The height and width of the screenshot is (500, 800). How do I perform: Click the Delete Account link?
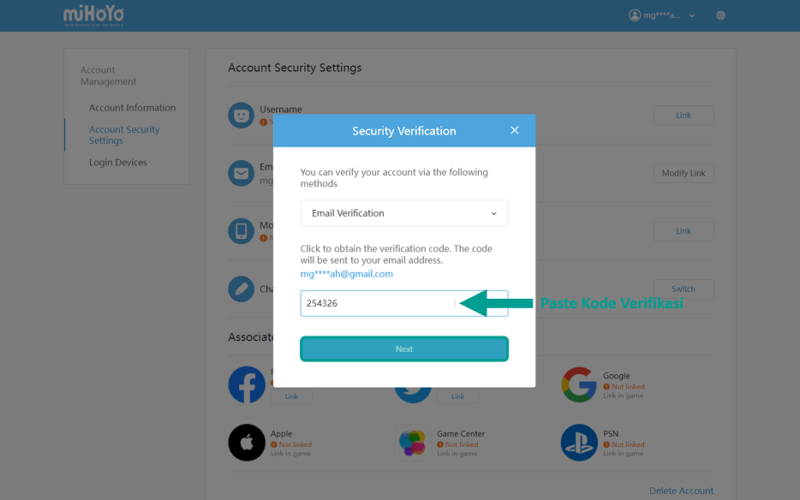pyautogui.click(x=681, y=491)
